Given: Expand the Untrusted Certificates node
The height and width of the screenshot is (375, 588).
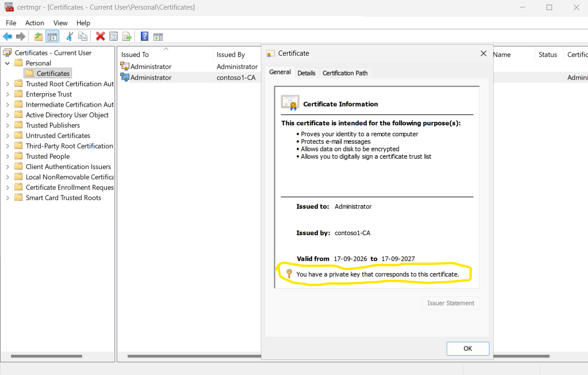Looking at the screenshot, I should [7, 136].
